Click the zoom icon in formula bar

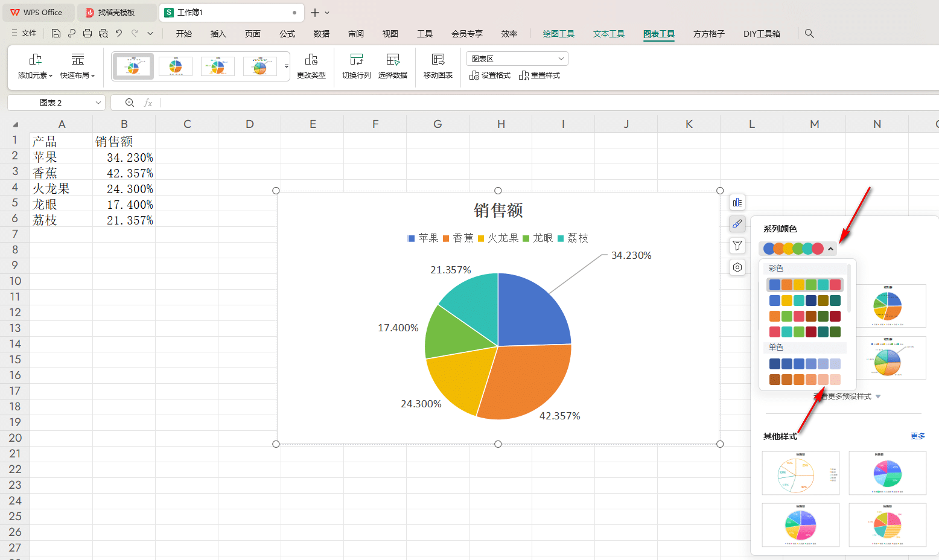pyautogui.click(x=129, y=103)
